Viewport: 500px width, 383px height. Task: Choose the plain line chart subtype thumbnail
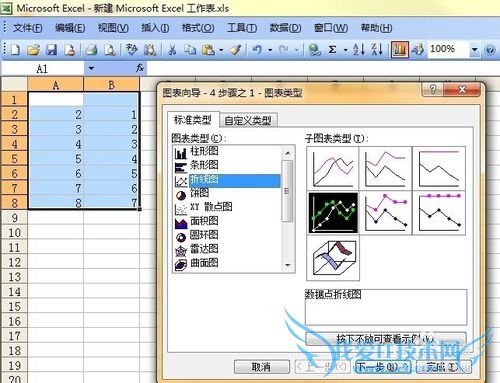click(x=333, y=168)
